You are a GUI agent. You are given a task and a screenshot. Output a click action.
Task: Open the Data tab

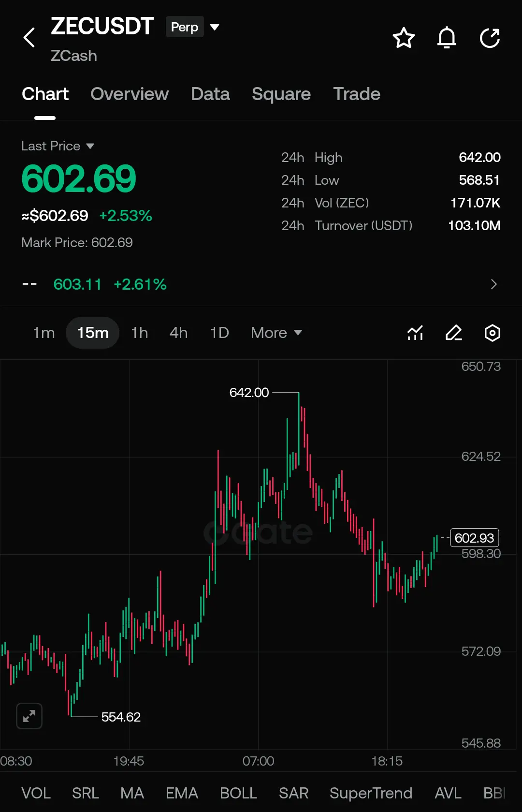coord(210,94)
